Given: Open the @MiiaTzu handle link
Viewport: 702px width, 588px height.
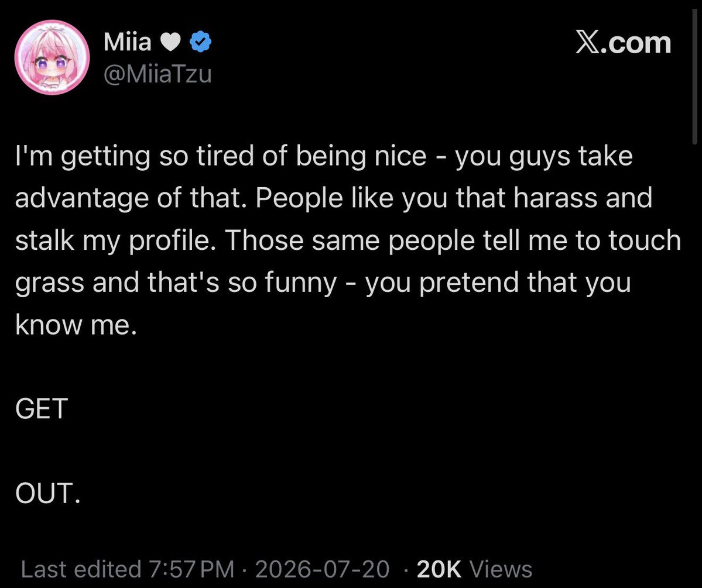Looking at the screenshot, I should point(157,74).
